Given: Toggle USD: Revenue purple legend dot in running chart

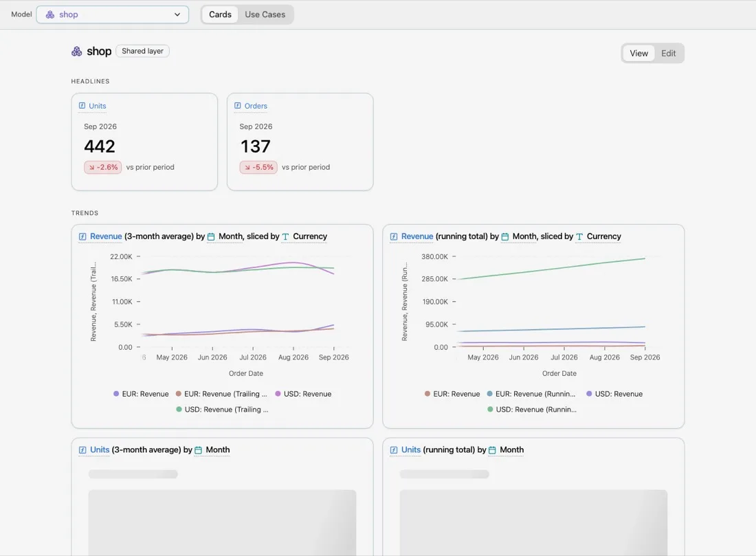Looking at the screenshot, I should pyautogui.click(x=589, y=394).
